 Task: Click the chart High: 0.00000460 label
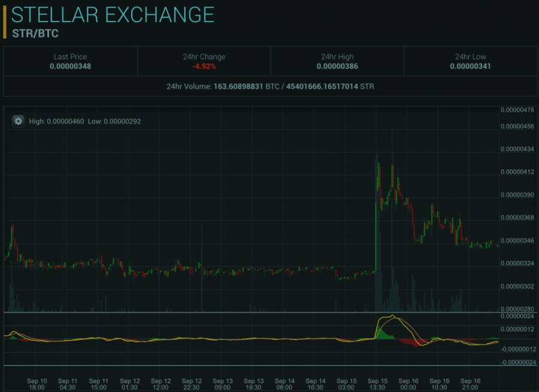pyautogui.click(x=56, y=121)
